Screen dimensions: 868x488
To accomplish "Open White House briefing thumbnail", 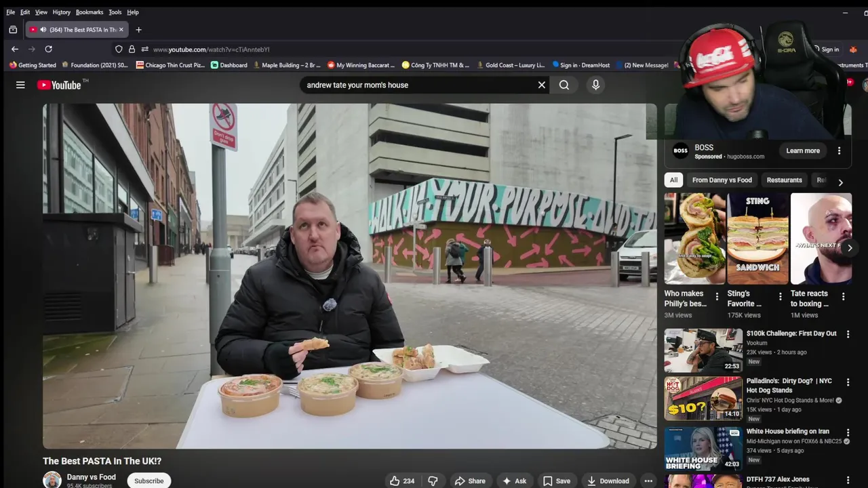I will (x=703, y=449).
